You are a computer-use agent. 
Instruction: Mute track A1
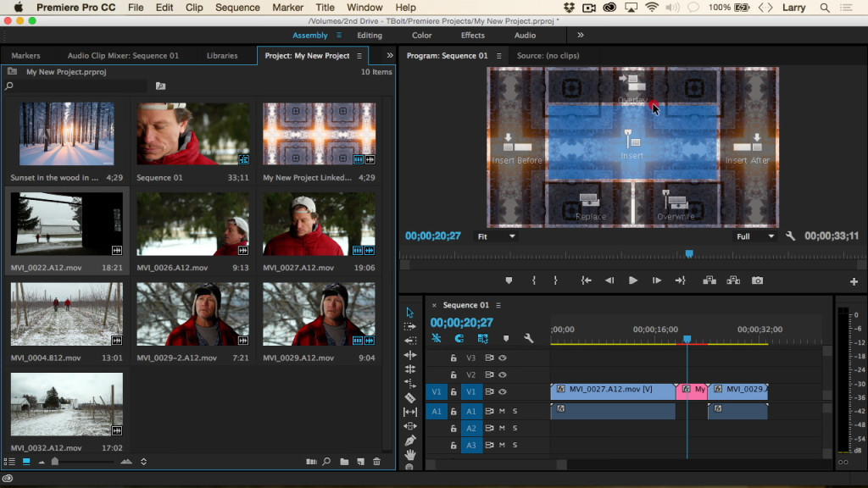click(x=502, y=411)
